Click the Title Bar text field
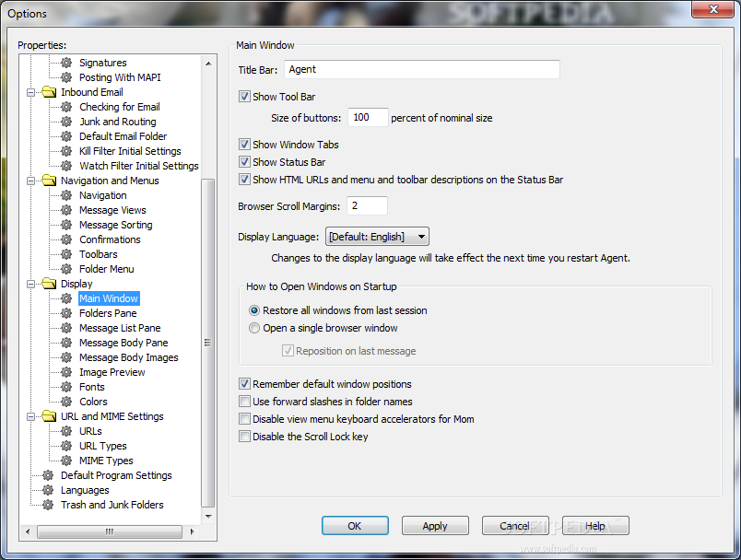The height and width of the screenshot is (560, 741). [x=422, y=69]
